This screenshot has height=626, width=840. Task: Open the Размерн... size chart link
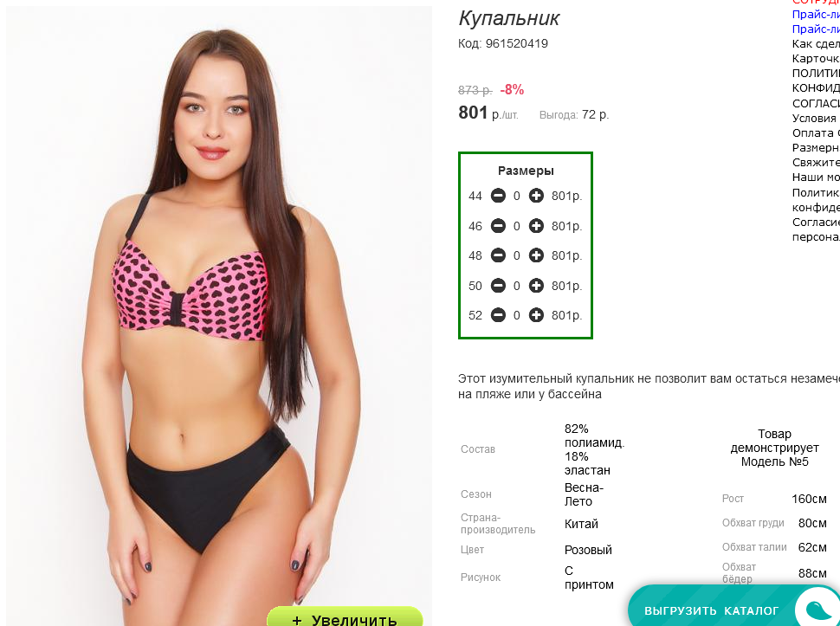point(816,147)
